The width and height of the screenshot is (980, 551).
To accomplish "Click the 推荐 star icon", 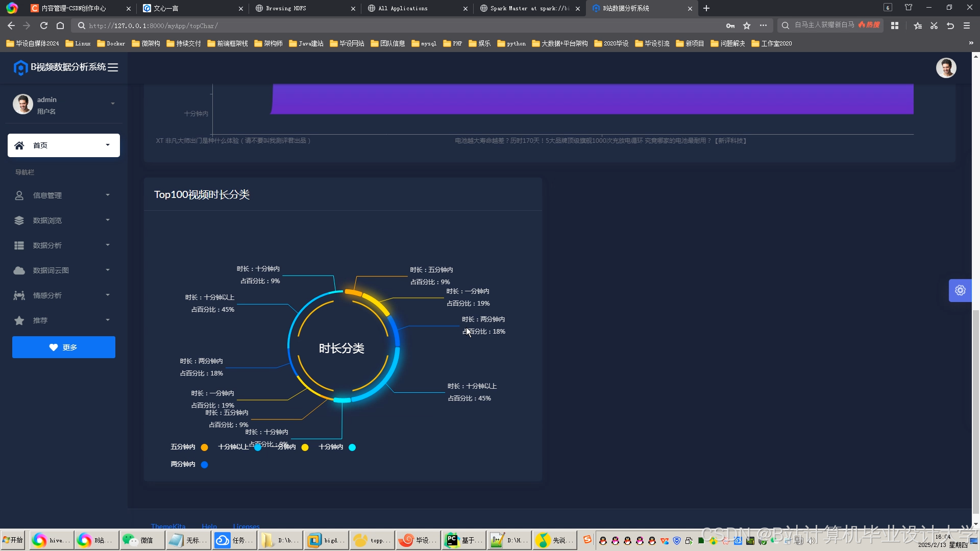I will [x=19, y=320].
